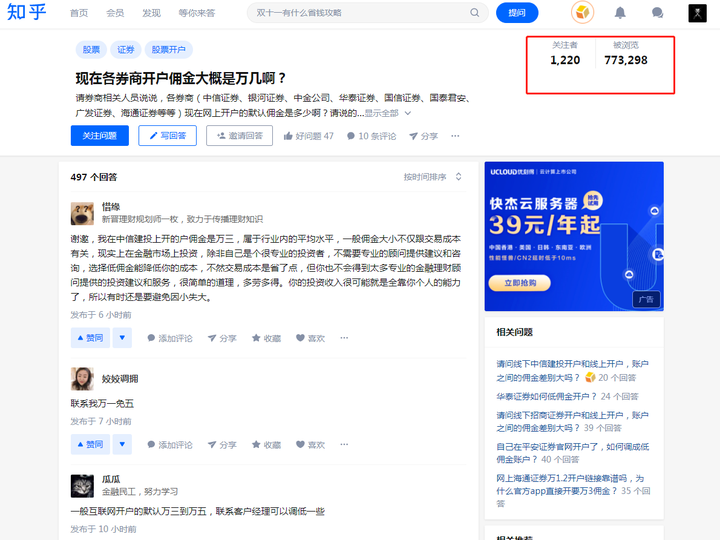Click the Zhihu logo

click(x=27, y=12)
